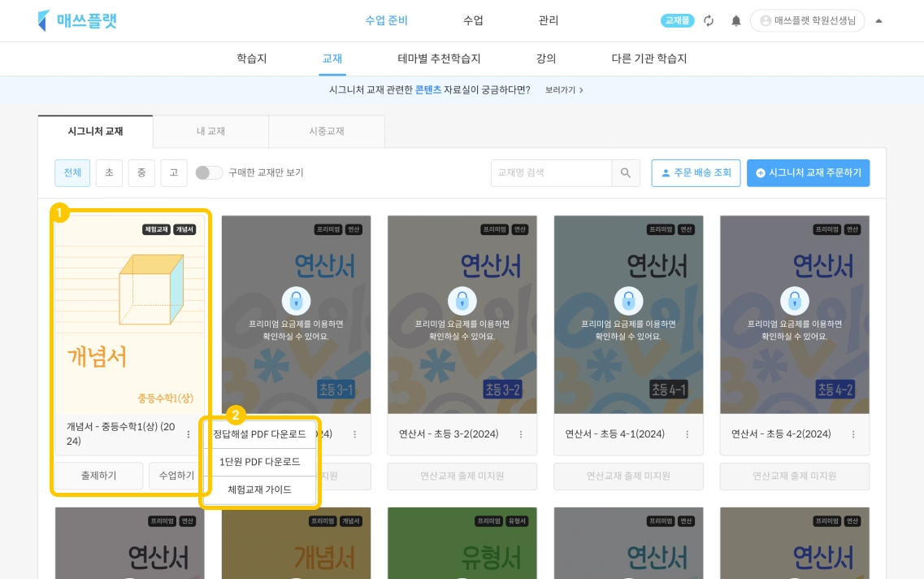Screen dimensions: 924x579
Task: Switch to the 학습지 submenu
Action: (252, 59)
